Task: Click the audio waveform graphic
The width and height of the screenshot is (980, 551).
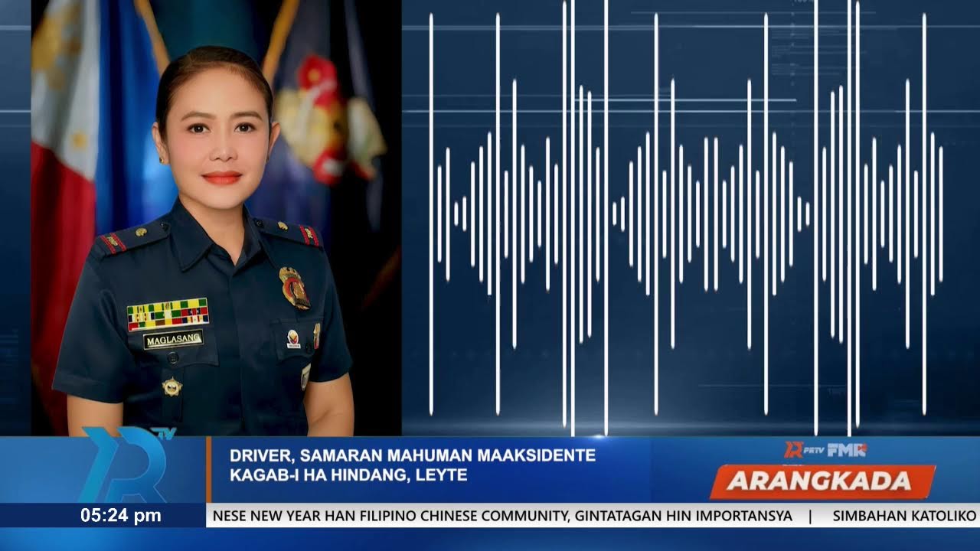Action: click(x=685, y=217)
